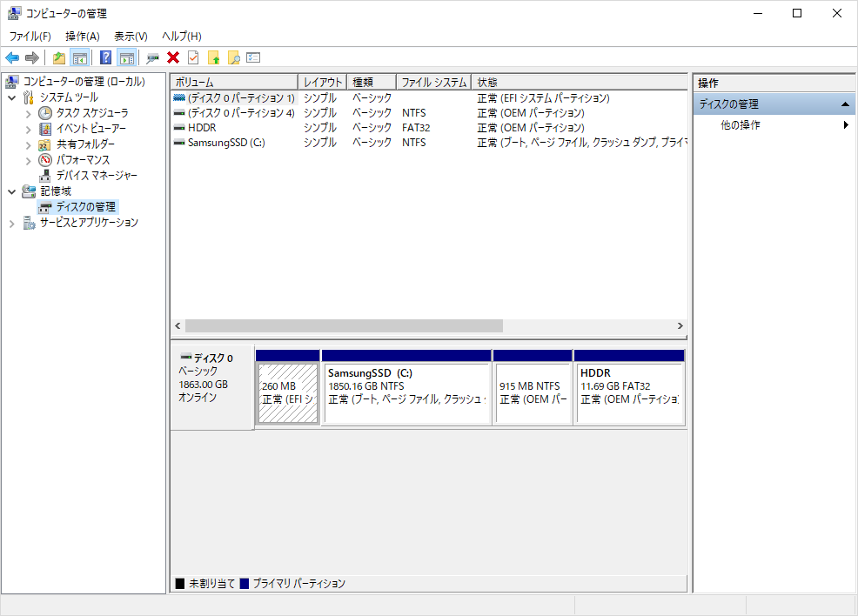Image resolution: width=858 pixels, height=616 pixels.
Task: Collapse the ディスクの管理 actions section arrow
Action: pyautogui.click(x=845, y=104)
